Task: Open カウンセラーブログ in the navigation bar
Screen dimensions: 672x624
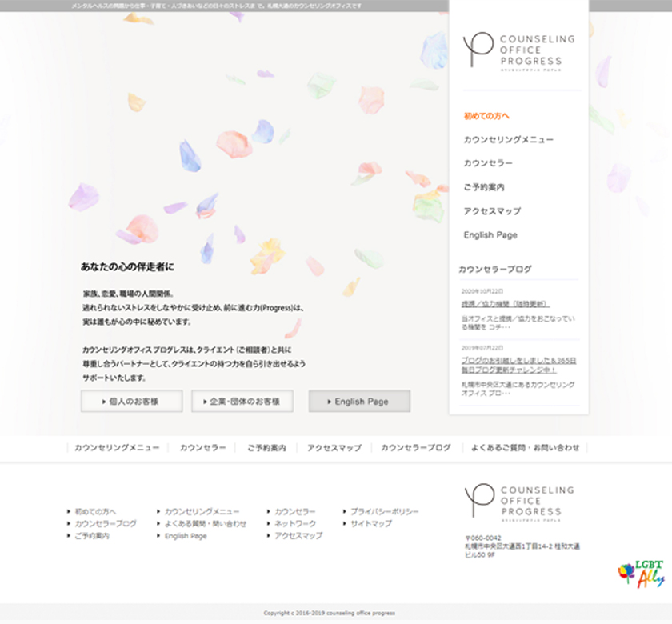Action: [415, 447]
